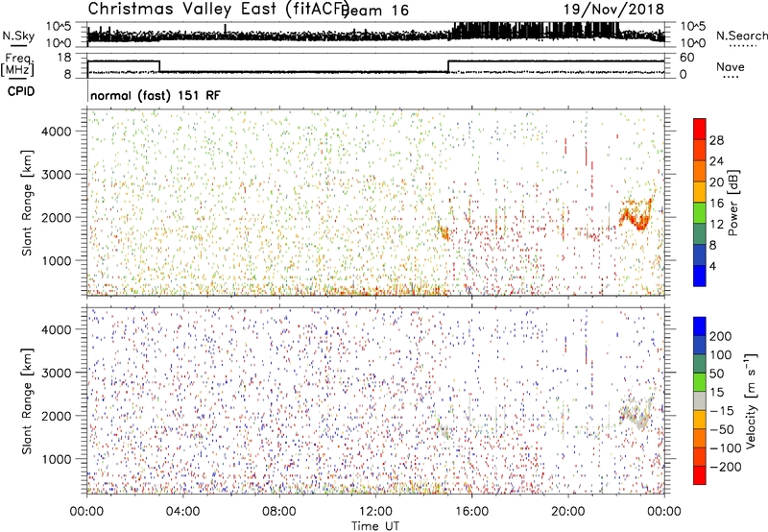Click the '04:00' time tick label
The width and height of the screenshot is (768, 532).
coord(182,512)
